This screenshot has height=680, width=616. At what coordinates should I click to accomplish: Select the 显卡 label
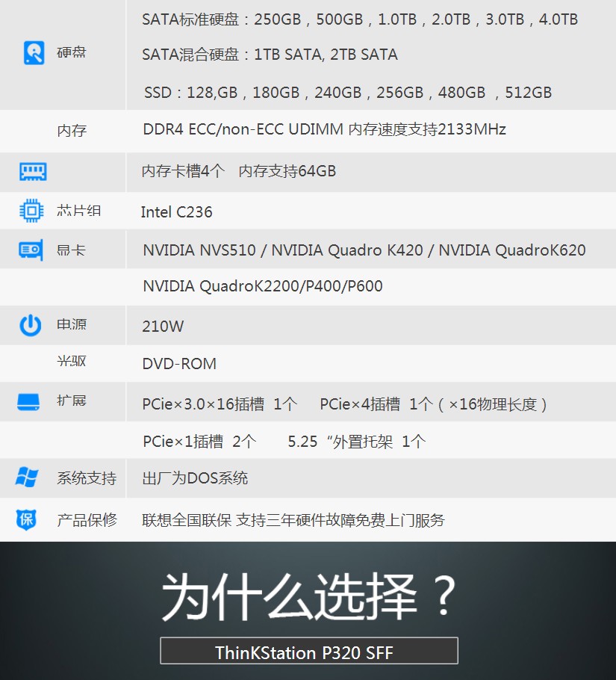click(x=72, y=250)
